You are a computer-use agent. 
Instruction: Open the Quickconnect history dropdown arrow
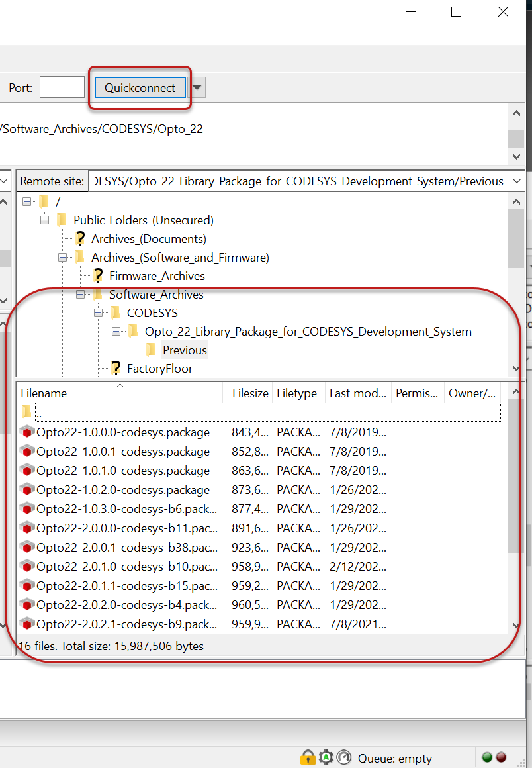coord(197,88)
